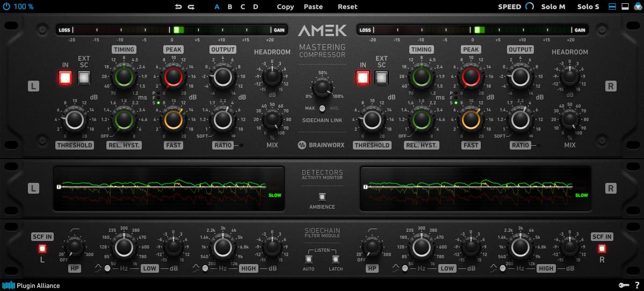Click the left OUTPUT knob
644x291 pixels.
pos(222,76)
